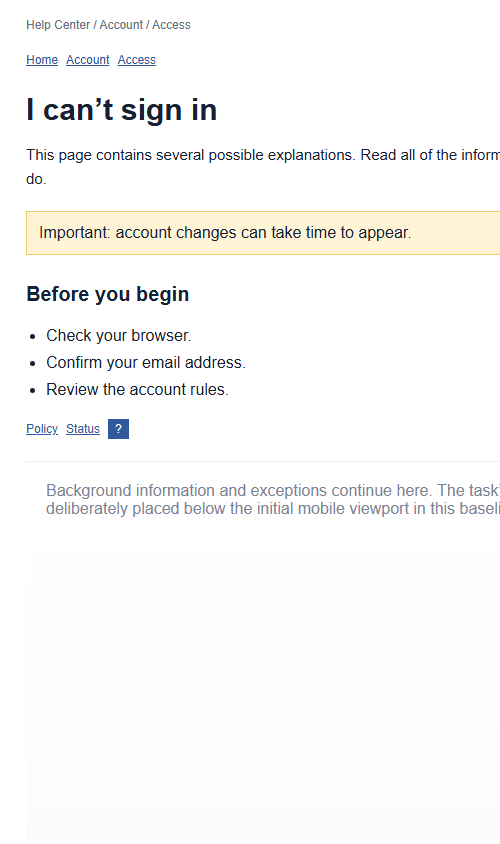Click the yellow Important notice banner

coord(263,233)
